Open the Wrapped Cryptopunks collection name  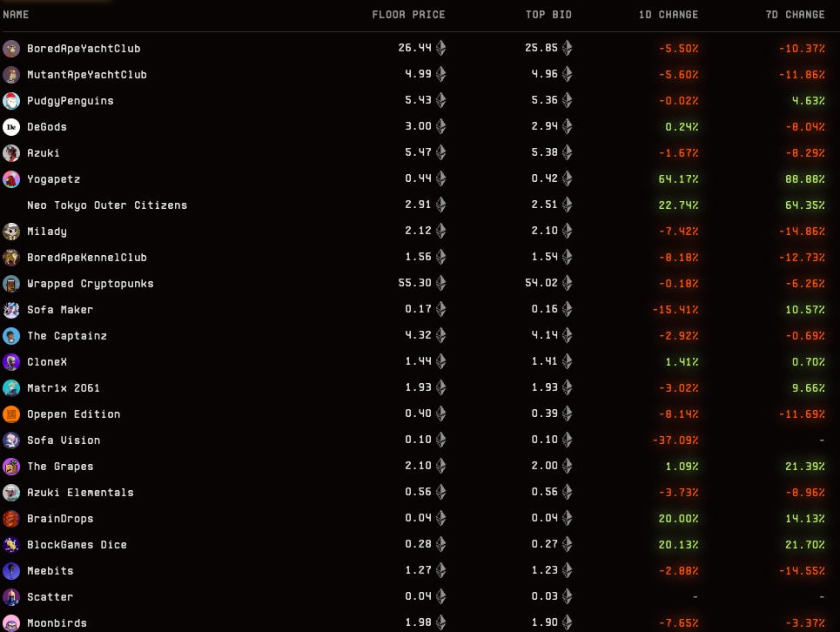91,283
